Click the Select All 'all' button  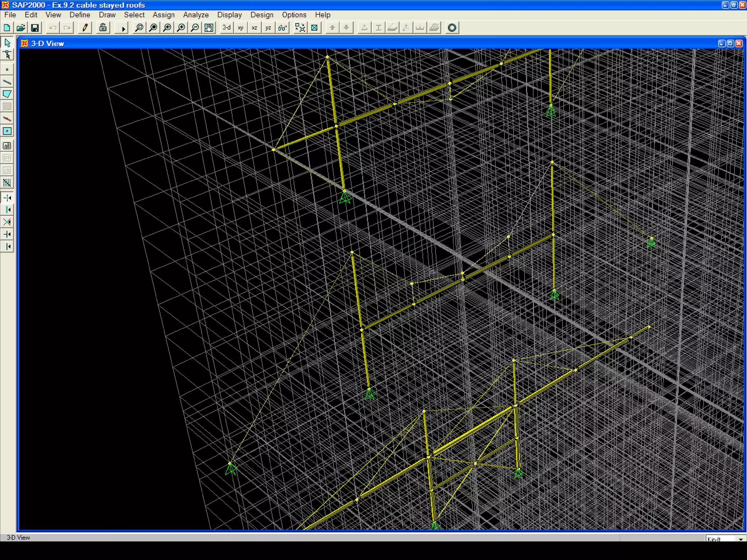[7, 146]
